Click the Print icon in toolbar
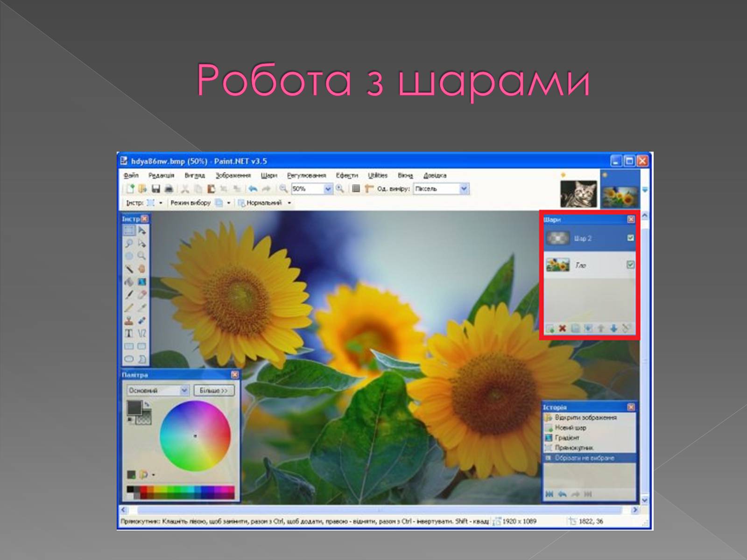This screenshot has width=747, height=560. (x=169, y=189)
